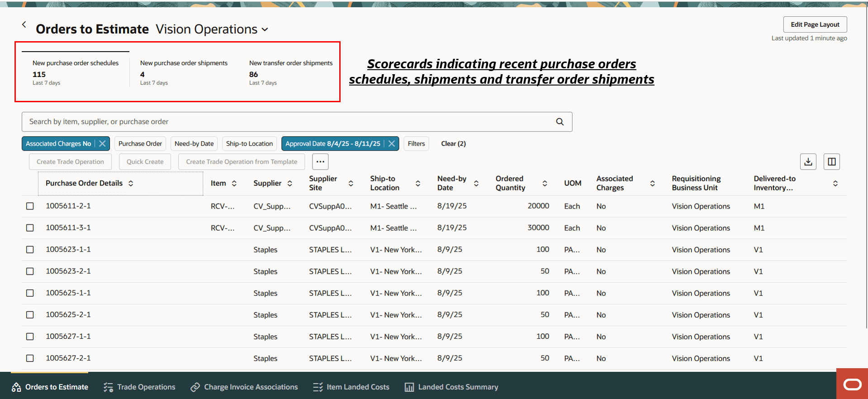This screenshot has height=399, width=868.
Task: Select the checkbox for order 1005627-2-1
Action: click(x=30, y=358)
